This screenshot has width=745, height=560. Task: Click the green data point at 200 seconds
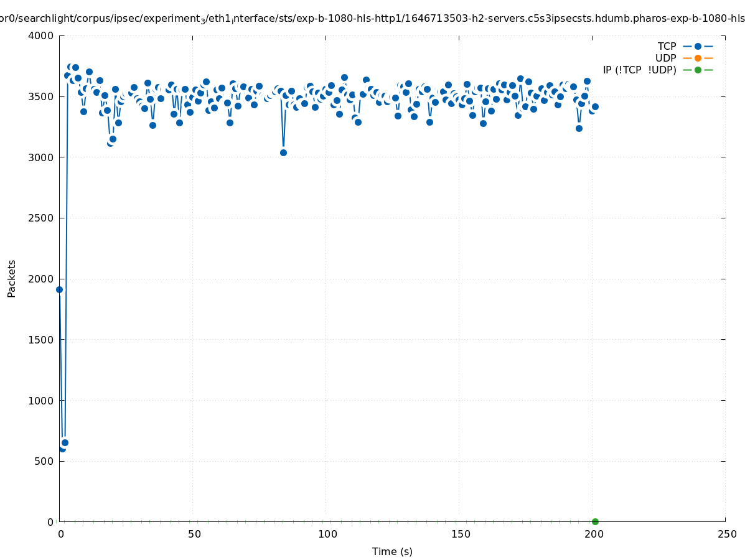[x=595, y=521]
